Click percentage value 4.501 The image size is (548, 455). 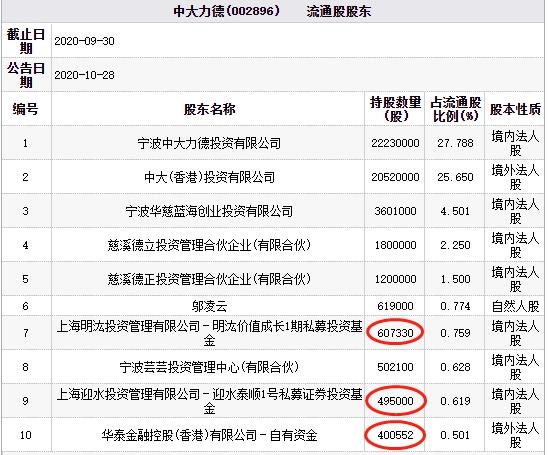pos(455,211)
